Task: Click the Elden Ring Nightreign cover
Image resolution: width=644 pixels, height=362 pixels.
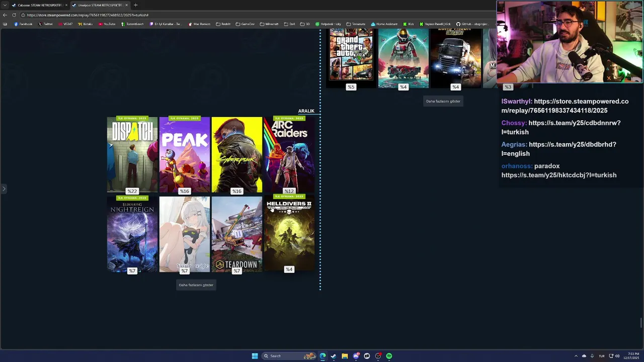Action: click(132, 234)
